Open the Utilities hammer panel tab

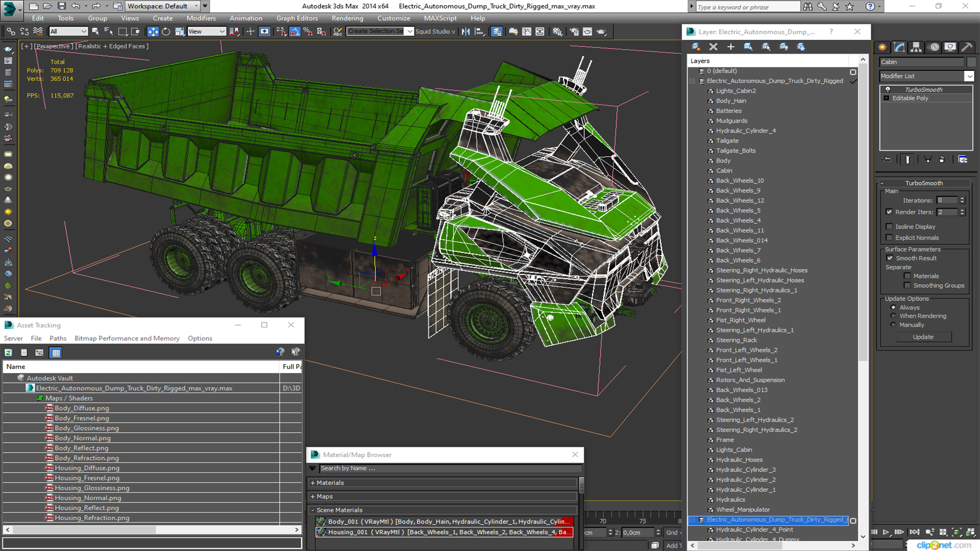[x=967, y=47]
